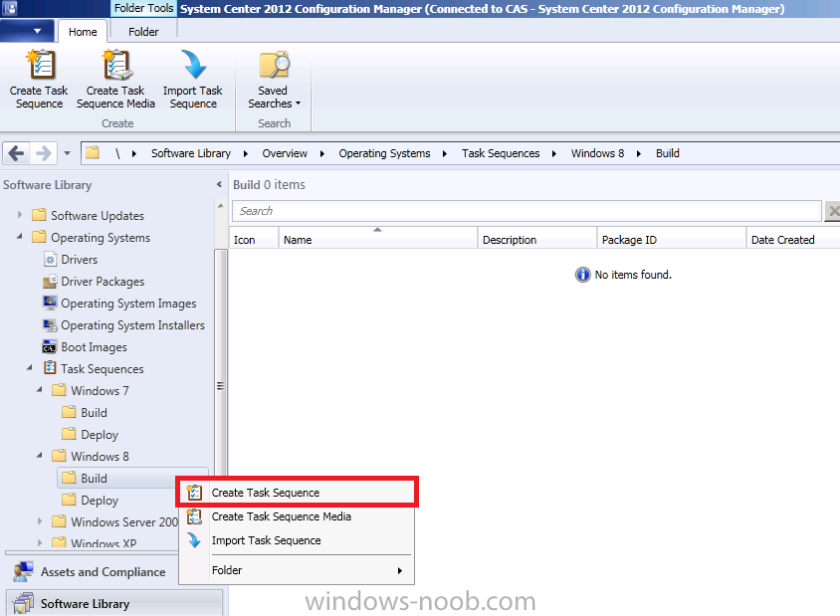Open the Windows XP folder

(x=104, y=542)
